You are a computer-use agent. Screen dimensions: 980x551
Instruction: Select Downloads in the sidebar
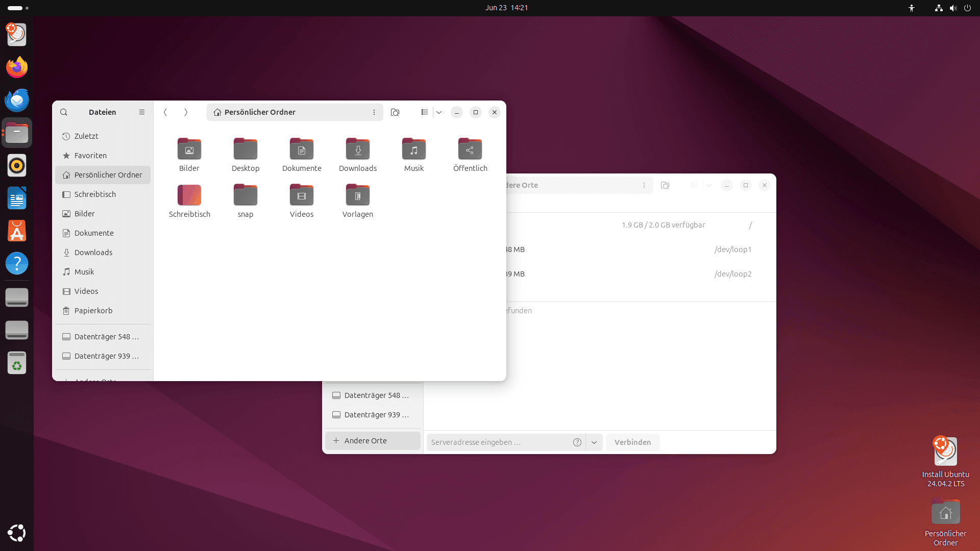click(x=103, y=253)
